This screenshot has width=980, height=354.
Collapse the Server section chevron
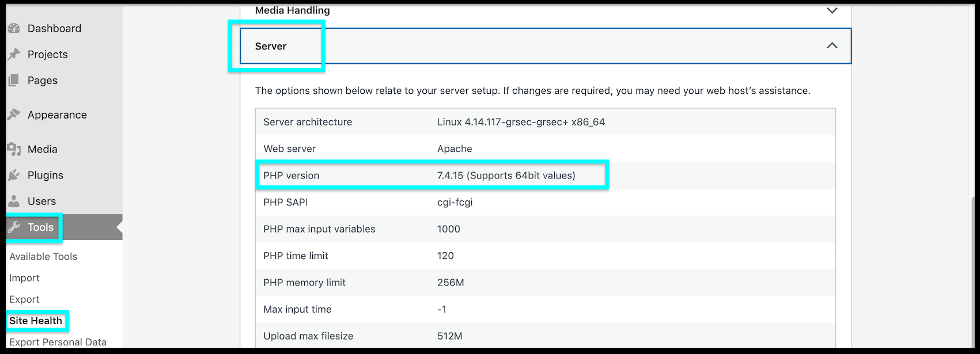832,45
